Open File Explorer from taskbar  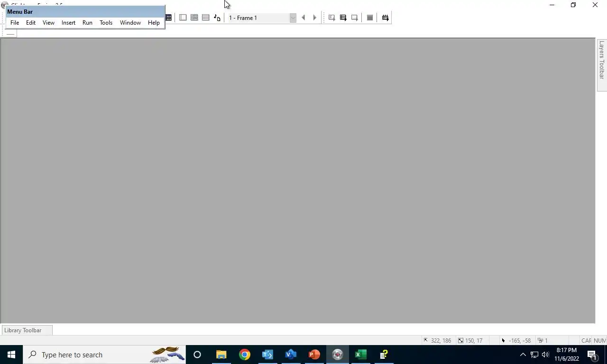pyautogui.click(x=221, y=355)
